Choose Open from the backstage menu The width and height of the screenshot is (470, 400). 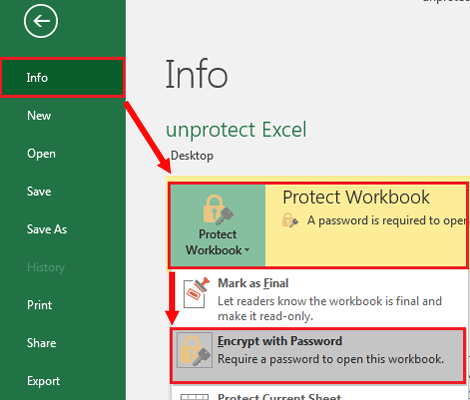point(41,154)
